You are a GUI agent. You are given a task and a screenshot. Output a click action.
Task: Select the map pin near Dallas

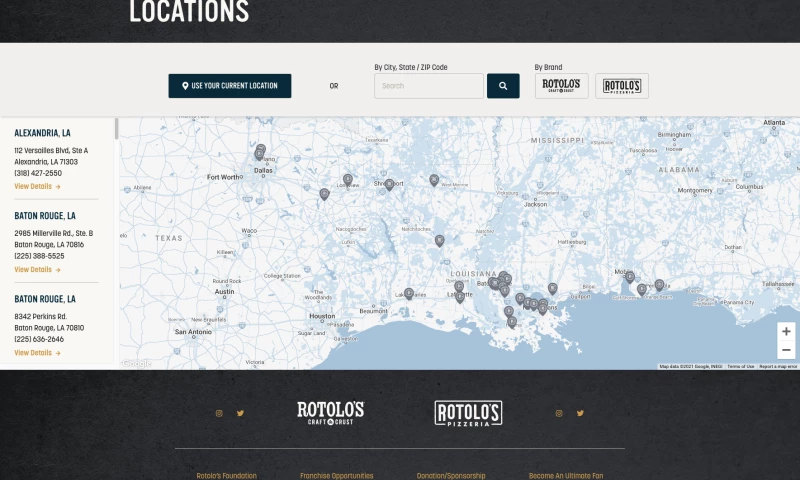click(x=259, y=153)
